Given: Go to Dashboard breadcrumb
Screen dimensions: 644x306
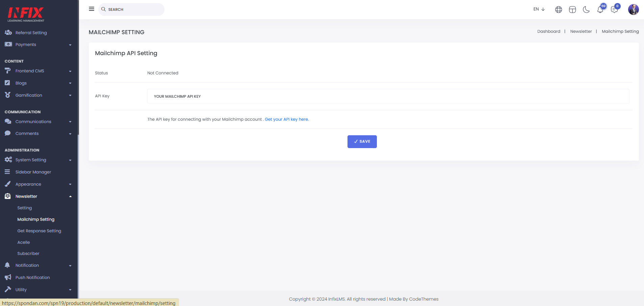Looking at the screenshot, I should pos(549,31).
